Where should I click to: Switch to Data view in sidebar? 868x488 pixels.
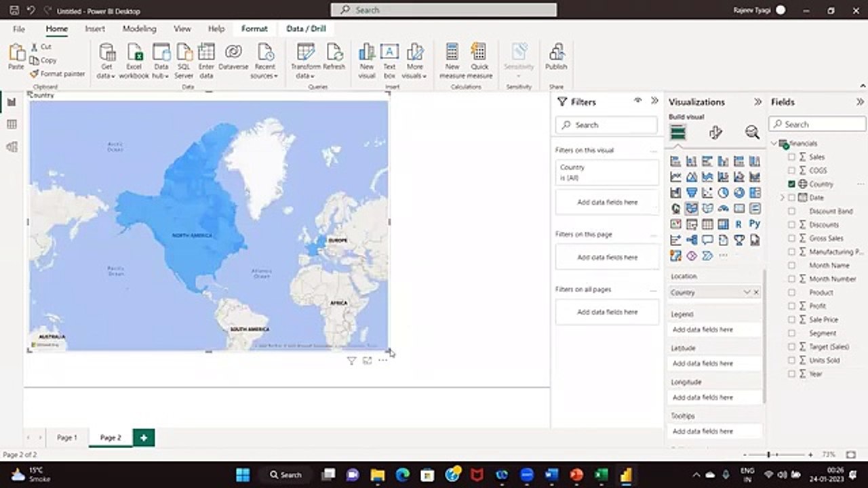12,125
